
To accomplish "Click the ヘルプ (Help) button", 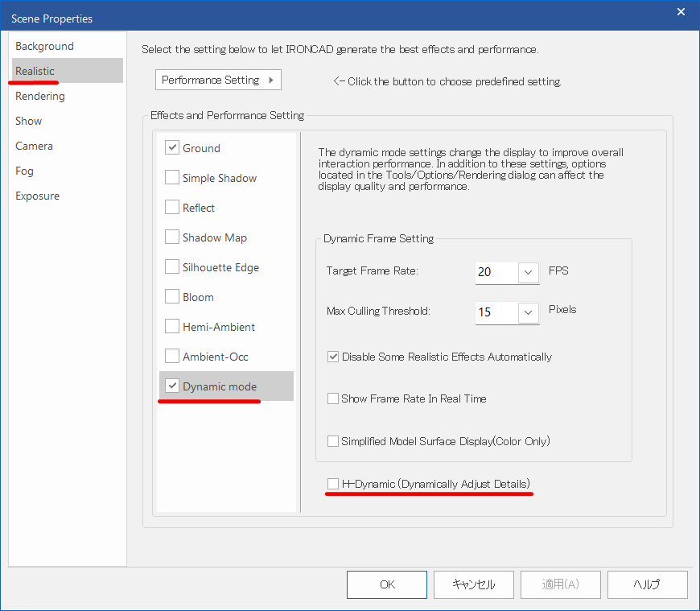I will [648, 584].
